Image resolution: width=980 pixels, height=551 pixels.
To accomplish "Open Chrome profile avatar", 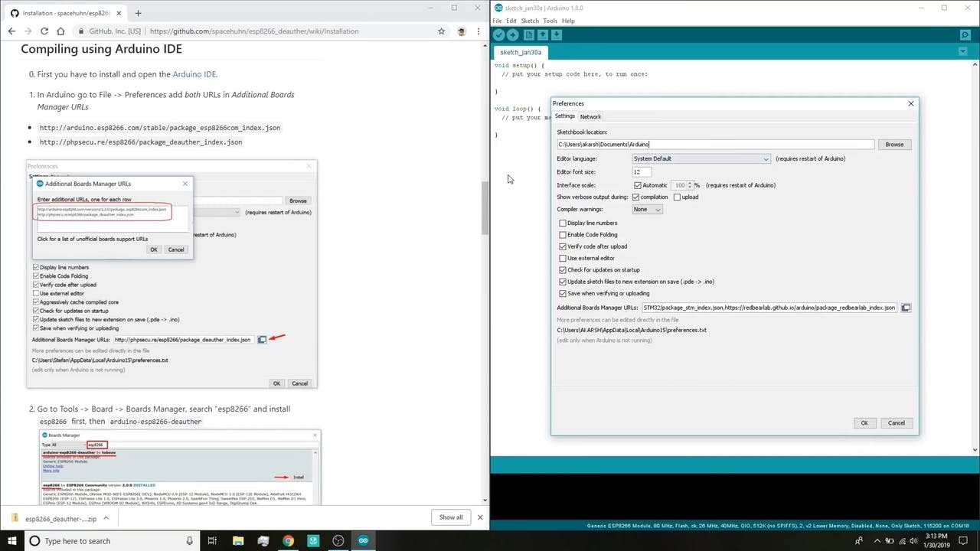I will (x=461, y=31).
